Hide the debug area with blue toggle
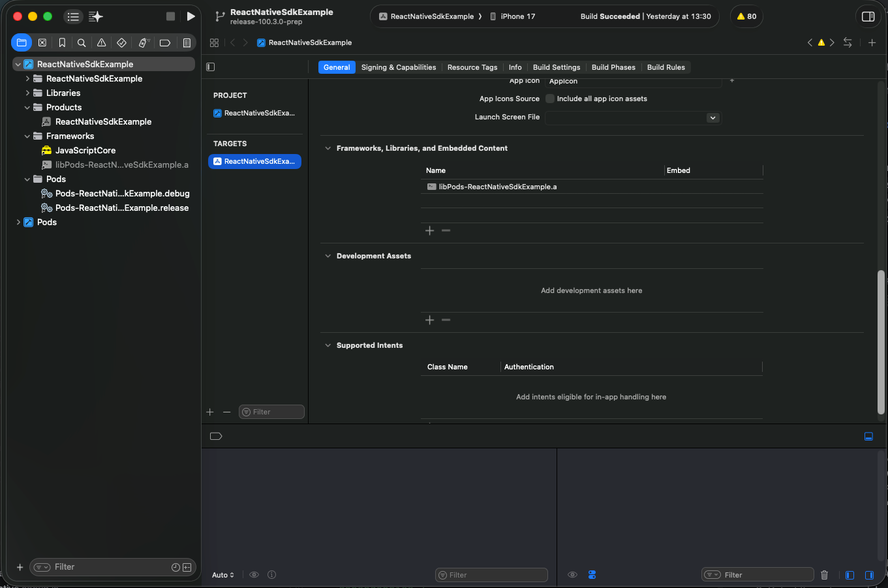Viewport: 888px width, 588px height. coord(868,436)
